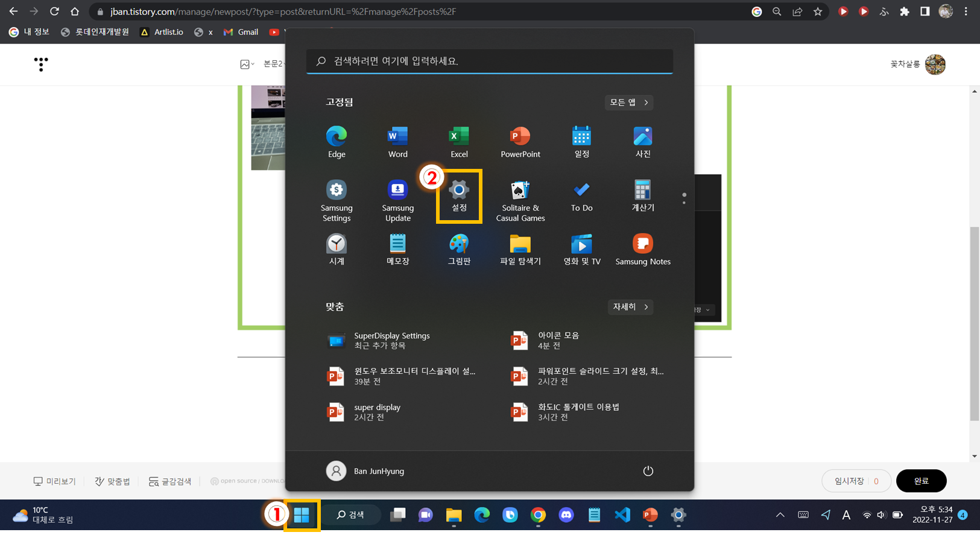Bookmark this page with star icon
Viewport: 980px width, 535px height.
pos(818,11)
